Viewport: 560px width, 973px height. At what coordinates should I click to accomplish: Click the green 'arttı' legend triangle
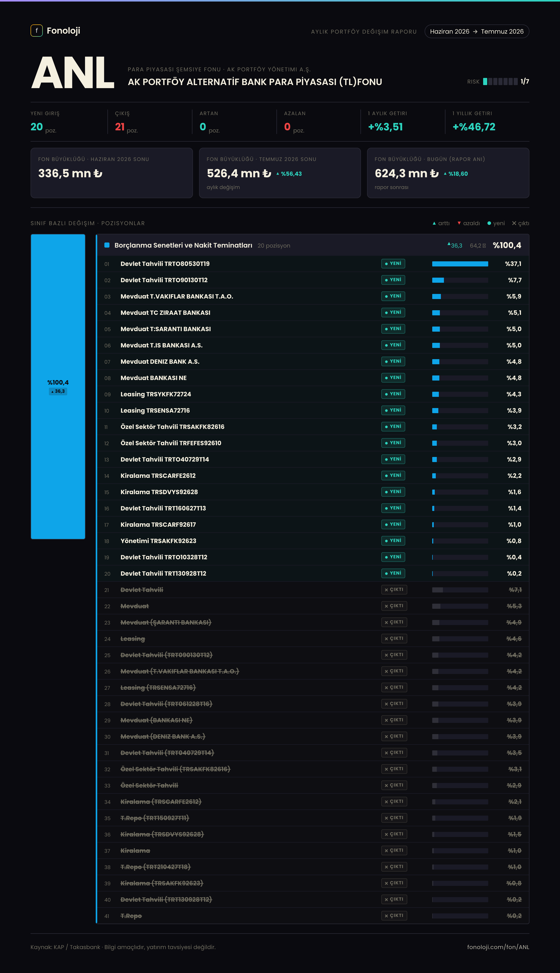point(434,223)
